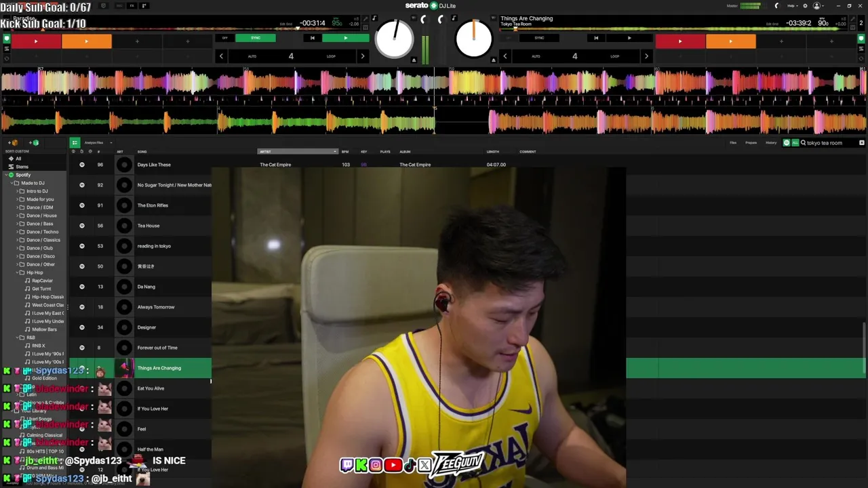Play the right deck
Viewport: 868px width, 488px height.
click(x=629, y=38)
